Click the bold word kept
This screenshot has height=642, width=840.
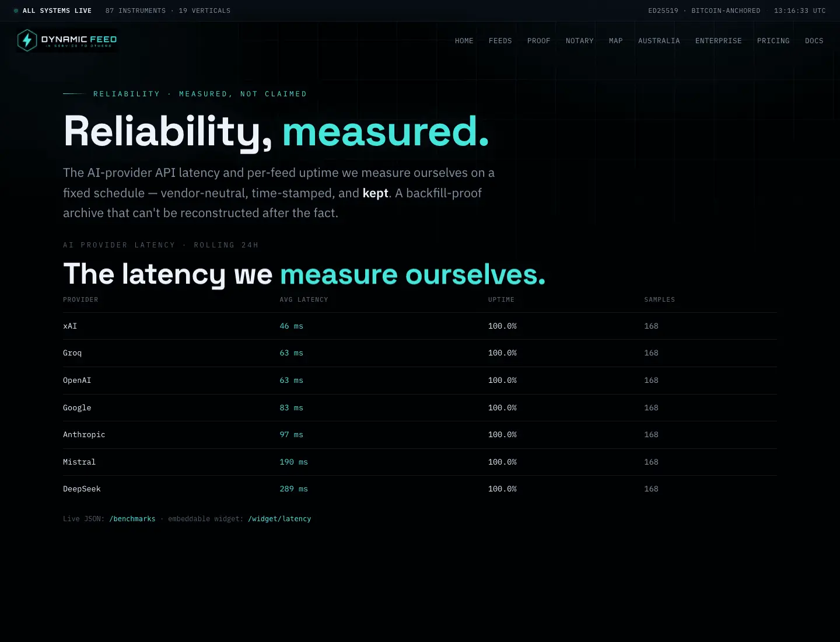pos(375,193)
